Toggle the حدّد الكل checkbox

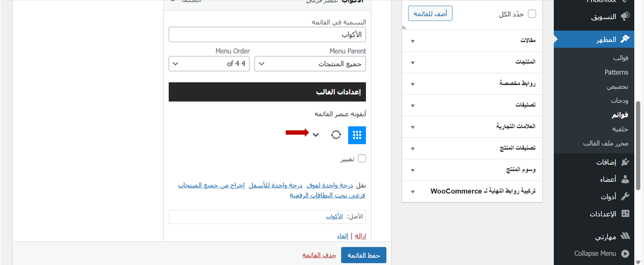[x=532, y=14]
